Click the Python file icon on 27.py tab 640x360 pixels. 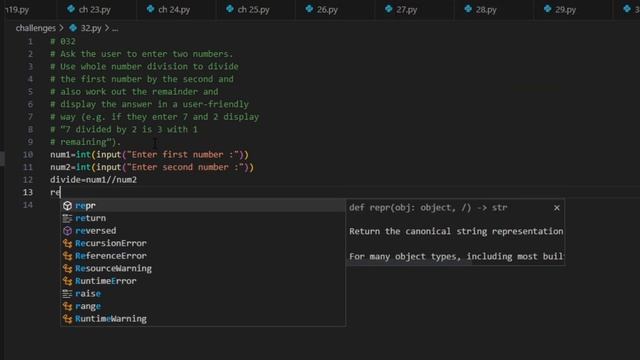click(389, 9)
